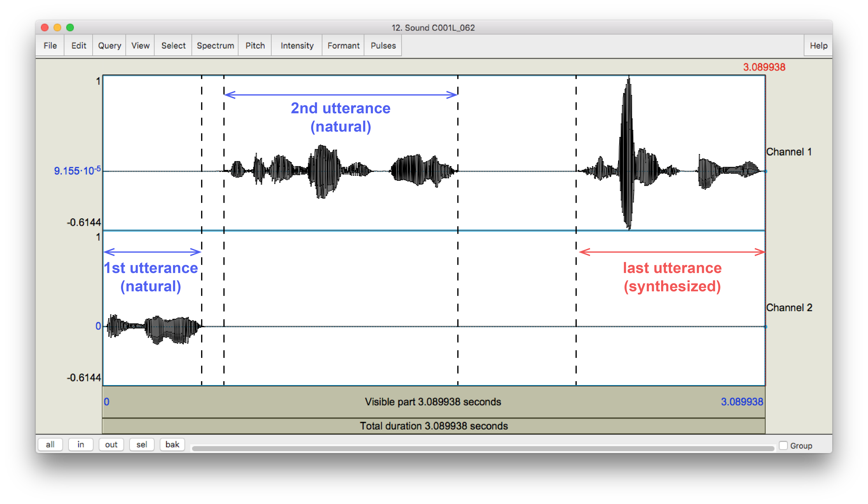Enable the Group checkbox
Viewport: 868px width, 504px height.
tap(783, 445)
